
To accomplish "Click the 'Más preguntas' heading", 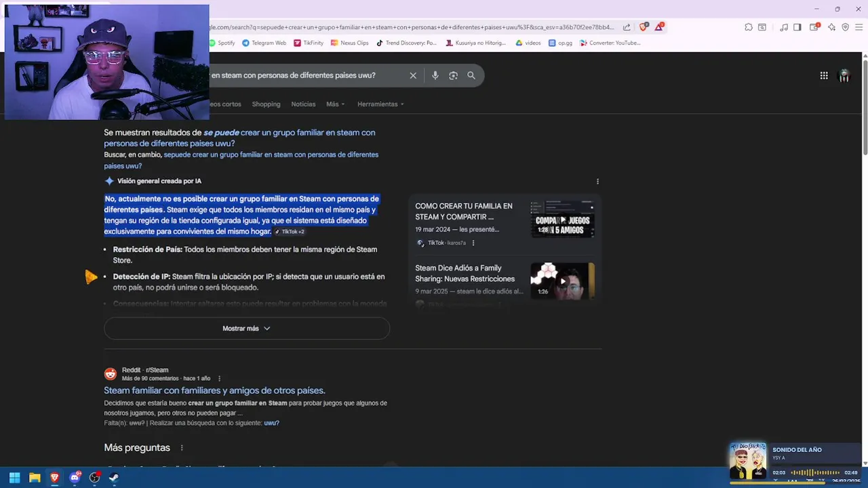I will [137, 448].
